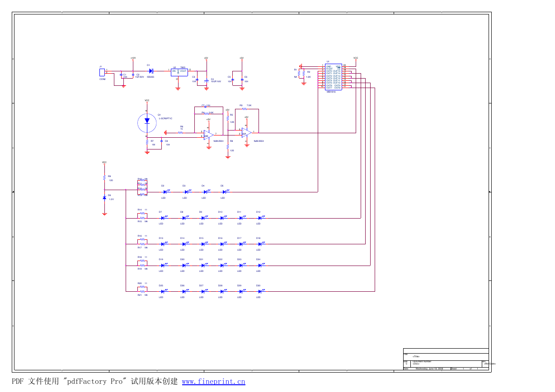This screenshot has width=555, height=392.
Task: Select the D6 1.2V zener diode
Action: tap(104, 198)
